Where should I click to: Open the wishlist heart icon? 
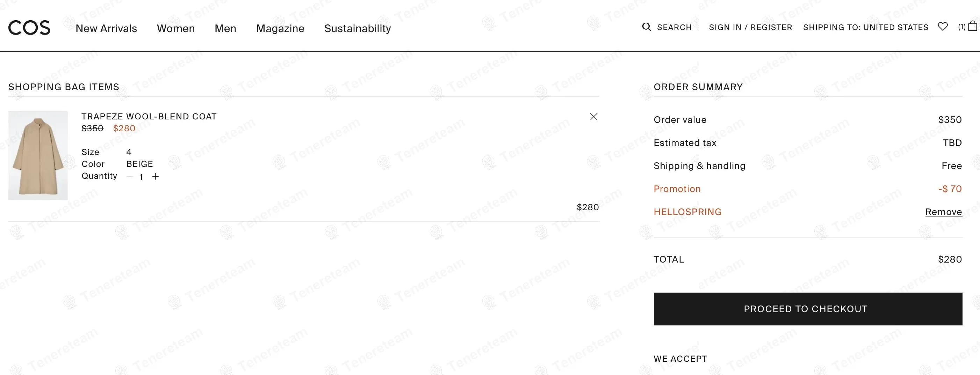(942, 27)
